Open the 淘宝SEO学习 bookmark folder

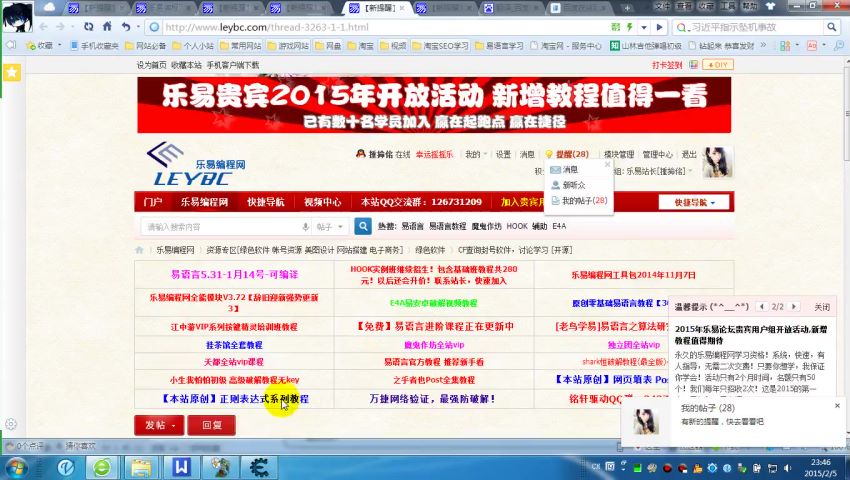coord(441,46)
